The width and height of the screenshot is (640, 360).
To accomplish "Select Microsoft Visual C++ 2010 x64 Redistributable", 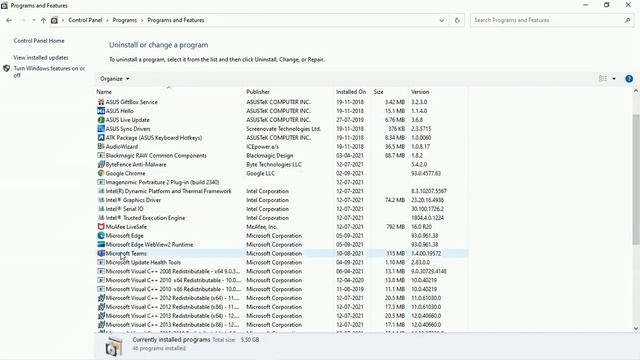I will 282,280.
